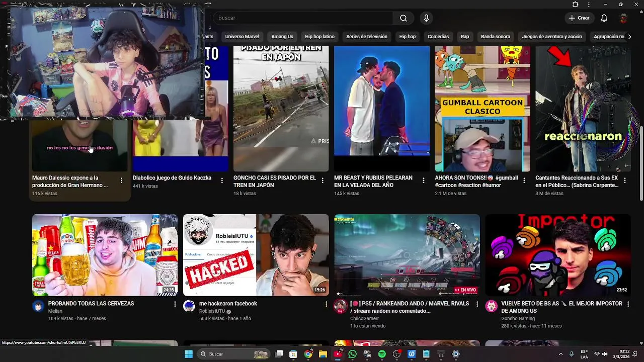Open the MrBeast Rubius short thumbnail
The width and height of the screenshot is (644, 362).
382,109
